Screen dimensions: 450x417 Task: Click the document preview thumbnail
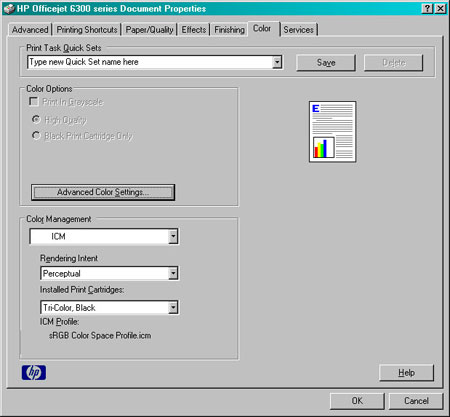point(332,132)
